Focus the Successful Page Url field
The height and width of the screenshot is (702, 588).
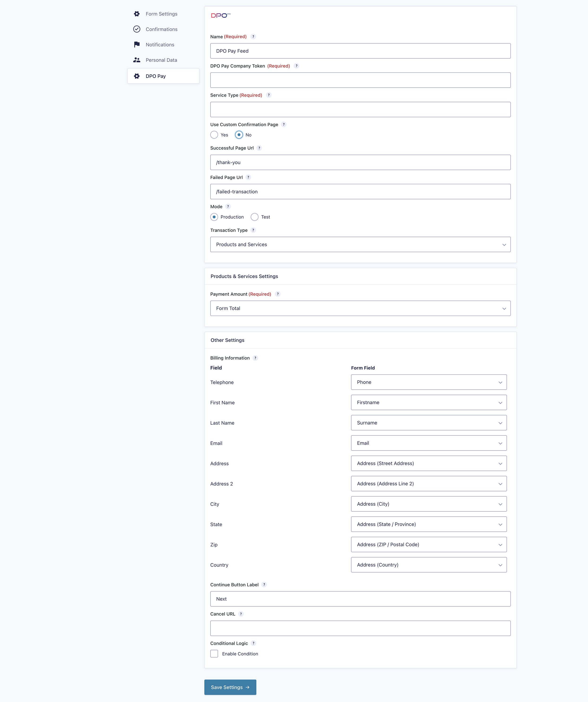(x=360, y=162)
